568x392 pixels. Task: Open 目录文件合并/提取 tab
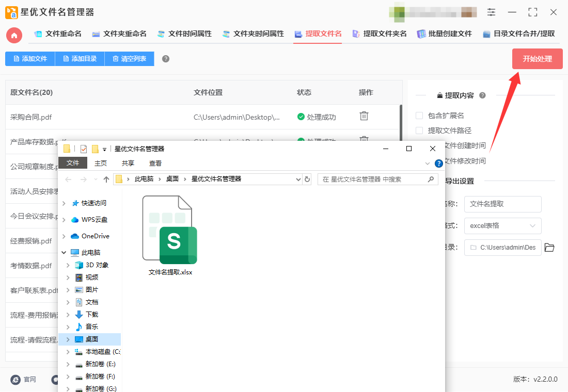(x=519, y=34)
